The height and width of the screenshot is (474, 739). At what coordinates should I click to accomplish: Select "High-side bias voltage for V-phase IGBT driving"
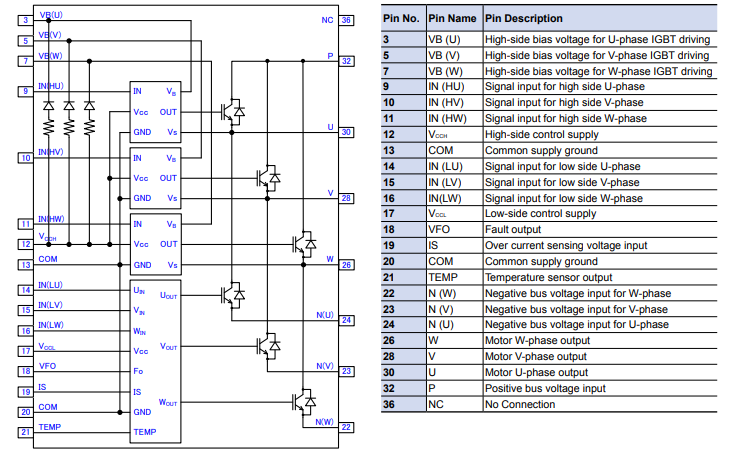[x=597, y=56]
